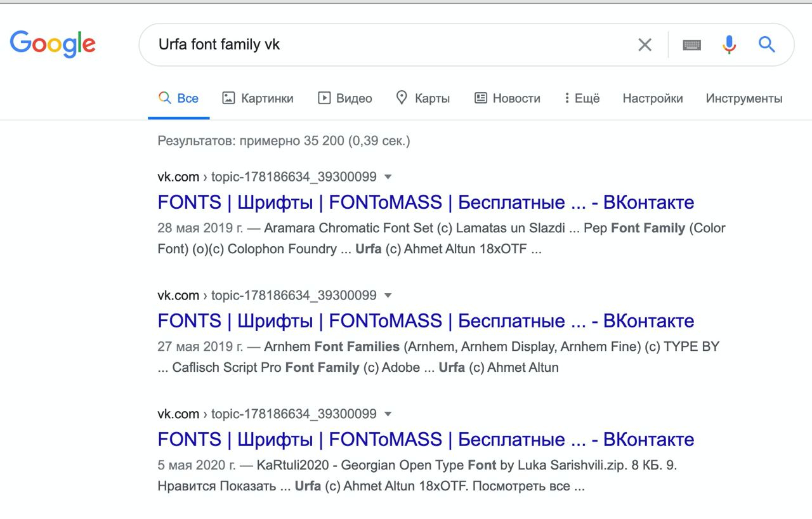
Task: Expand dropdown arrow beside third vk.com result URL
Action: 388,414
